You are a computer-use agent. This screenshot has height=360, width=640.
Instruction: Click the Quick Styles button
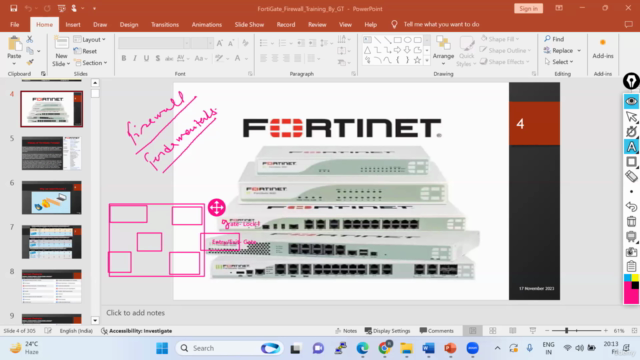(466, 51)
